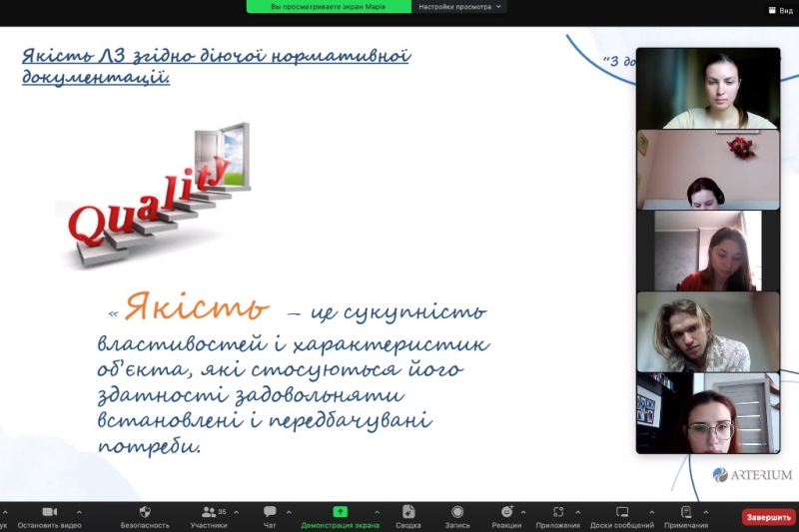Expand options arrow next to Приложения
799x532 pixels.
(x=577, y=512)
